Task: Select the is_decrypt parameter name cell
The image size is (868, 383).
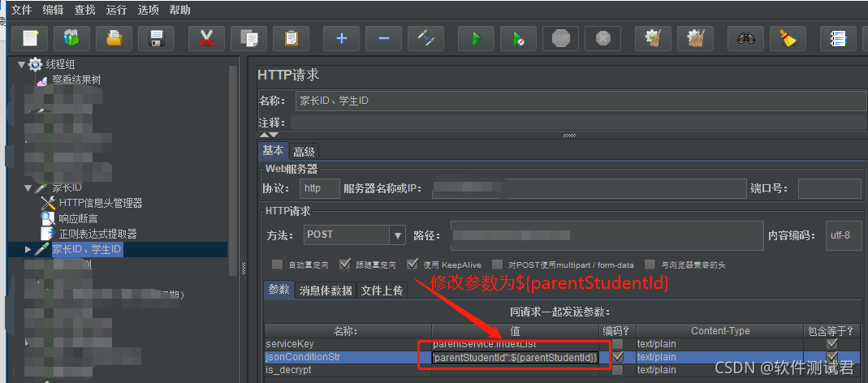Action: click(x=347, y=370)
